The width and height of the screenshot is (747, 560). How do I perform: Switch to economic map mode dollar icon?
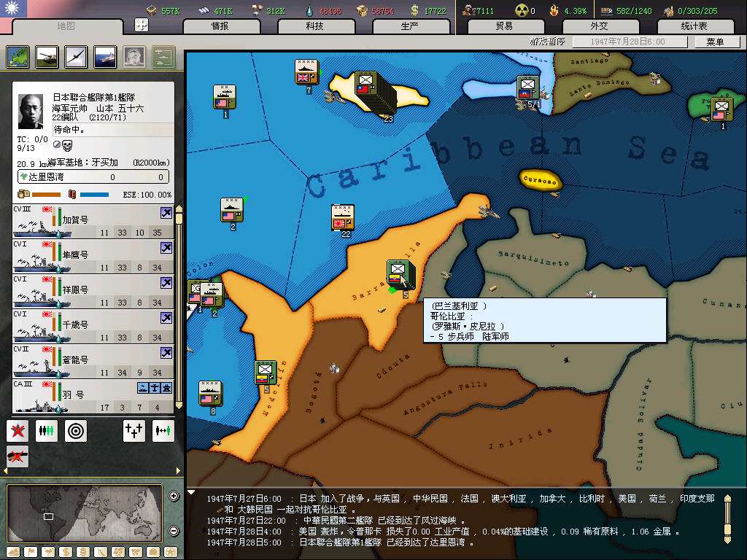click(65, 553)
